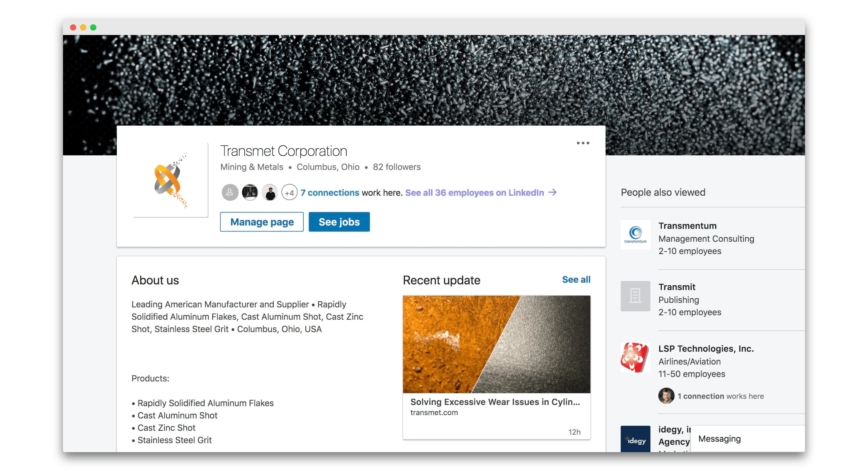Click the idegy company logo

click(635, 439)
